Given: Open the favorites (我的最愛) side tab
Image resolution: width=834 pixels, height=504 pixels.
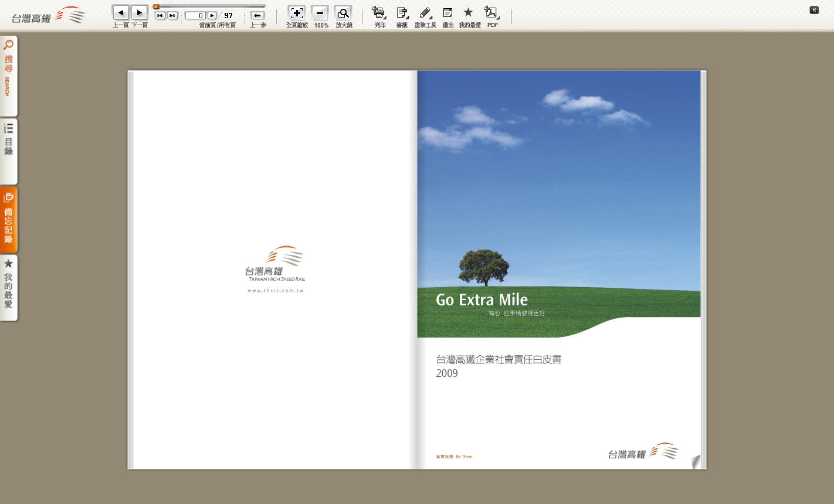Looking at the screenshot, I should pyautogui.click(x=9, y=288).
